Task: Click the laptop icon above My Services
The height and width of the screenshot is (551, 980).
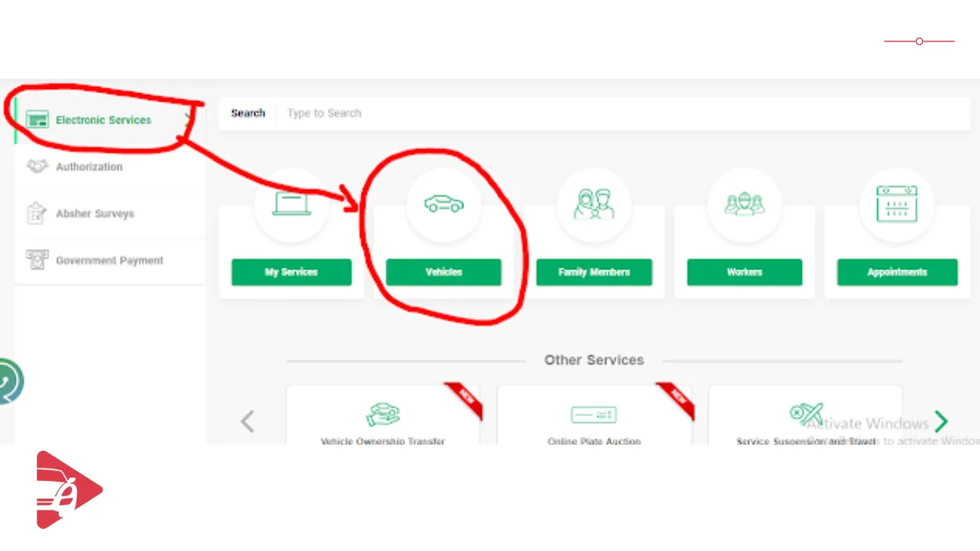Action: click(291, 204)
